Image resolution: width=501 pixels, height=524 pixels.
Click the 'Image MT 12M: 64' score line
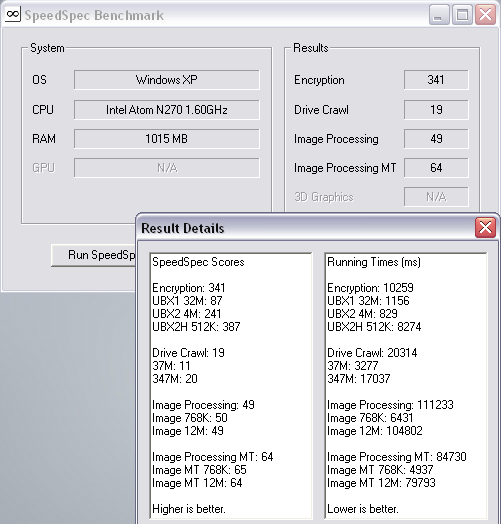point(197,483)
